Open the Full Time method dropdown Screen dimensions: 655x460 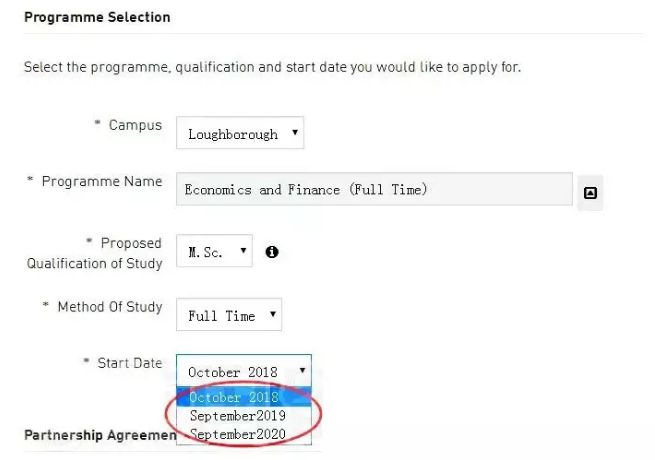[229, 315]
